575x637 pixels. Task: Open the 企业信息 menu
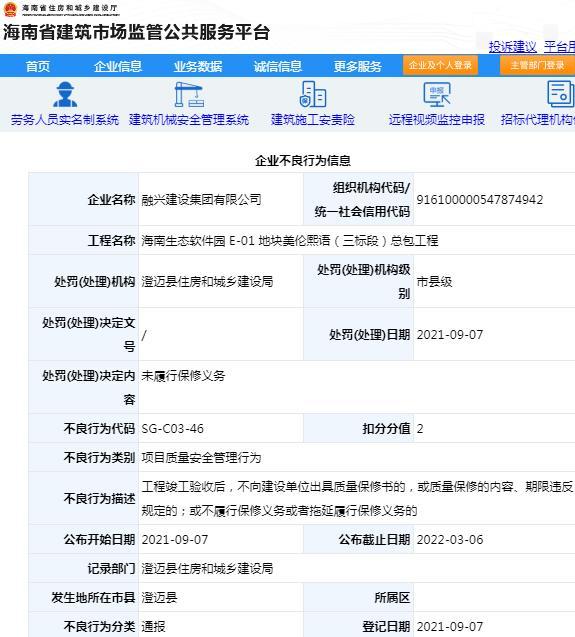118,66
